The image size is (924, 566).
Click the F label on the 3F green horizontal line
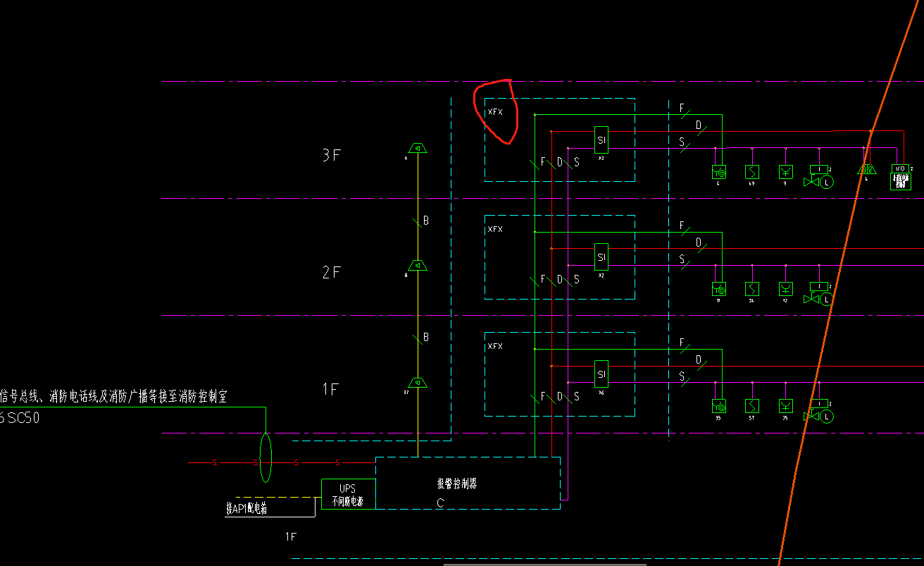(x=682, y=109)
